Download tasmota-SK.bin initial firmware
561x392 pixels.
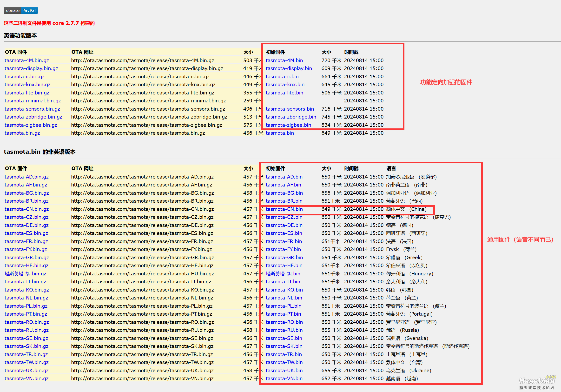[284, 346]
